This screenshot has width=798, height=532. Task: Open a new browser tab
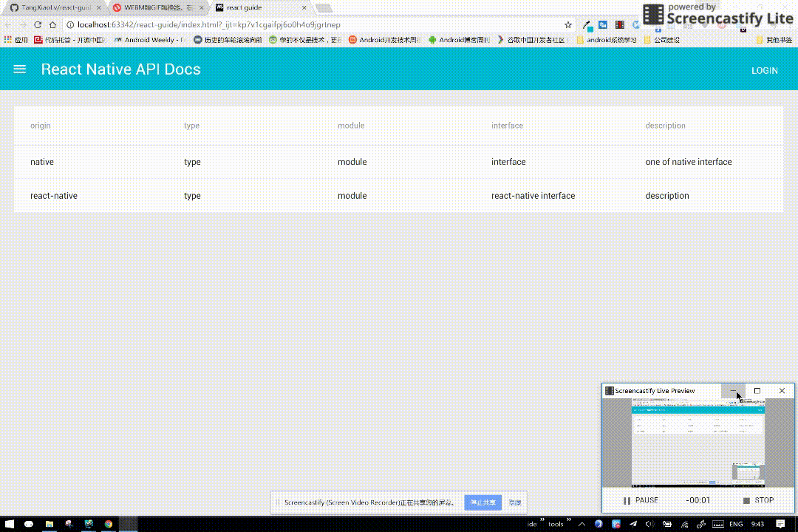point(324,7)
